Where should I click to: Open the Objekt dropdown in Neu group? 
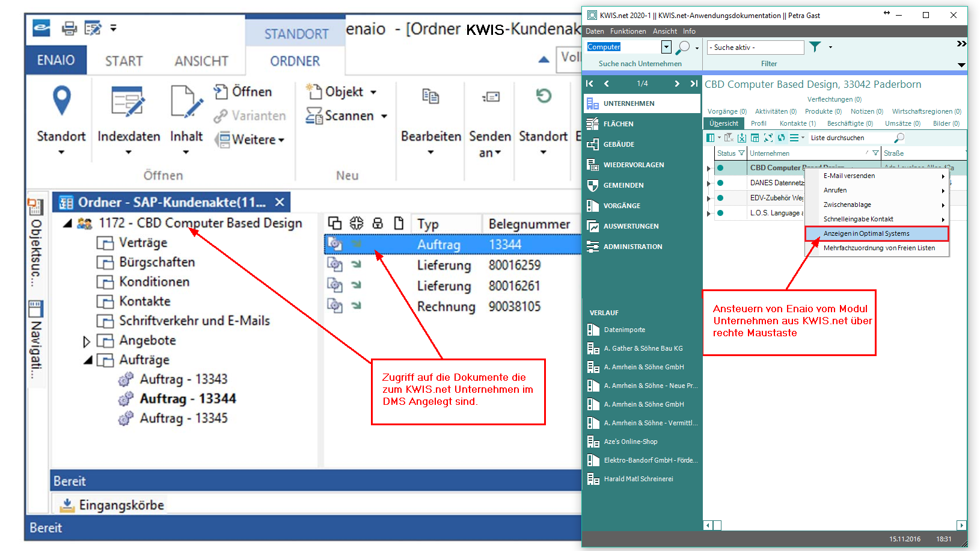[x=373, y=92]
